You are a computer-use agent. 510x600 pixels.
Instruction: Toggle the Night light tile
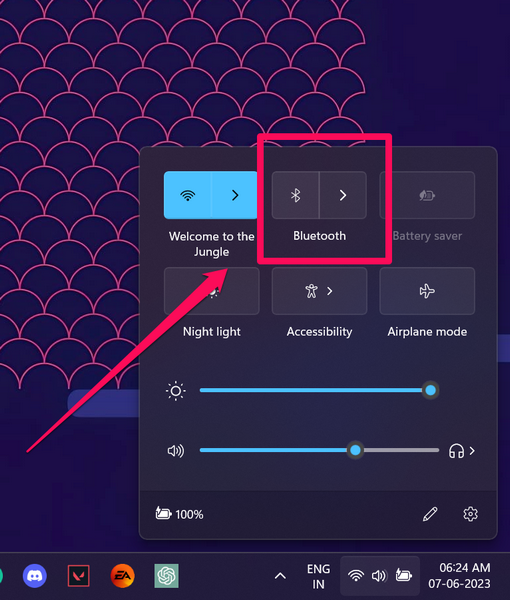(212, 291)
